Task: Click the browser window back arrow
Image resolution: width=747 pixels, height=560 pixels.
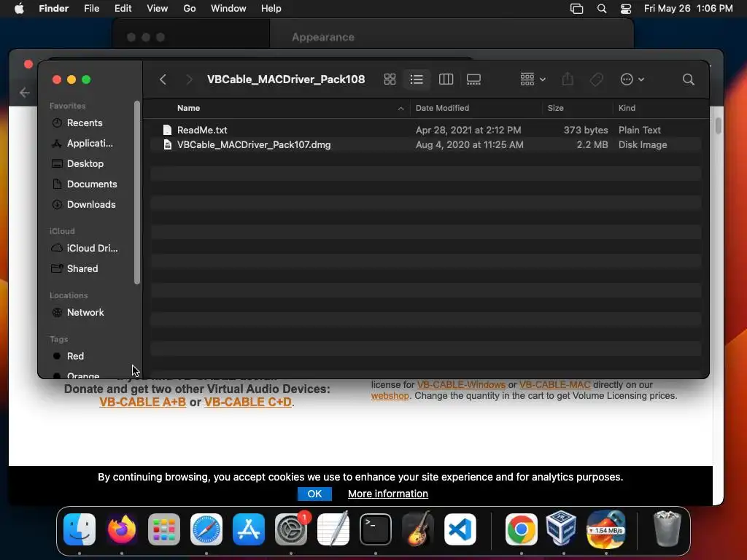Action: click(24, 93)
